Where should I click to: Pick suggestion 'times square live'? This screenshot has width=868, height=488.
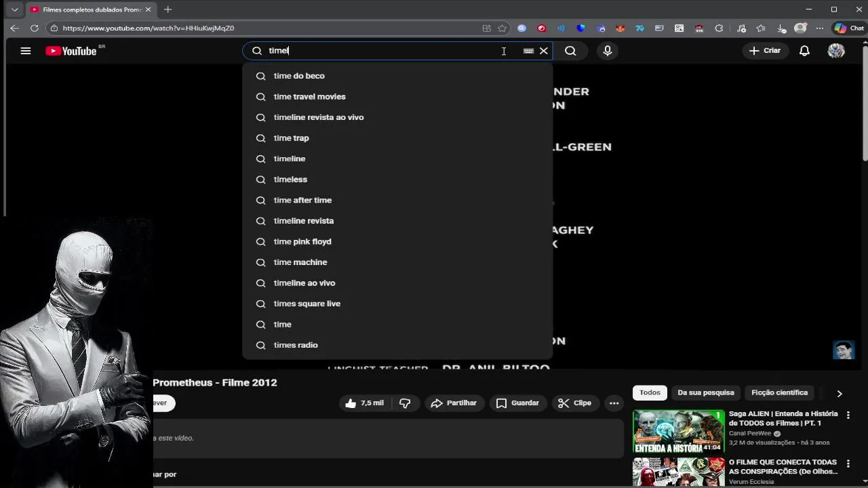coord(397,304)
